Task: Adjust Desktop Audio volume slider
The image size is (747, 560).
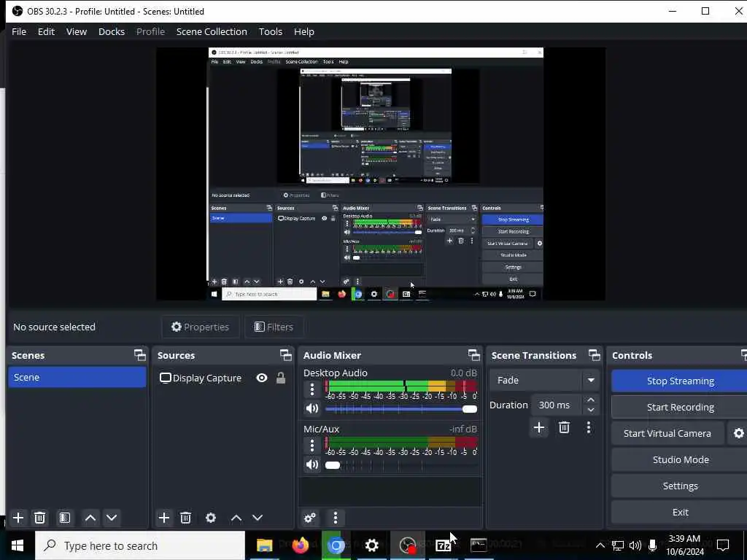Action: 401,409
